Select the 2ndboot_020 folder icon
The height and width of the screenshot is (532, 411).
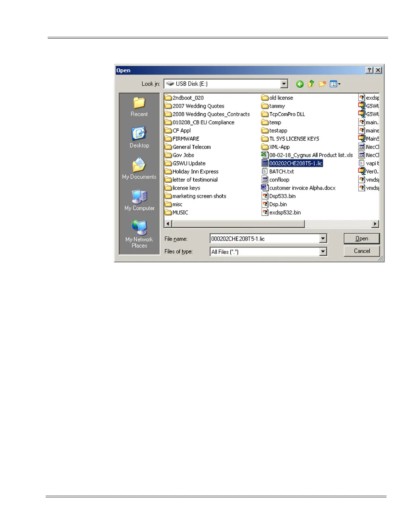coord(168,98)
